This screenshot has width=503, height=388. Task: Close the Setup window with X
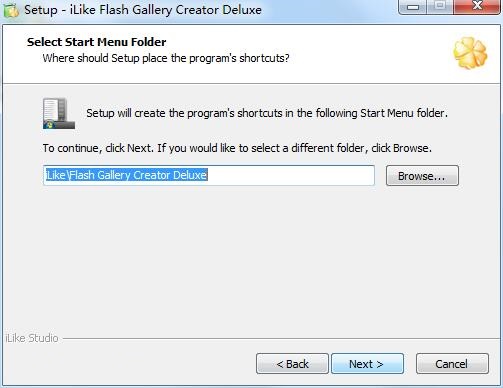(x=477, y=7)
